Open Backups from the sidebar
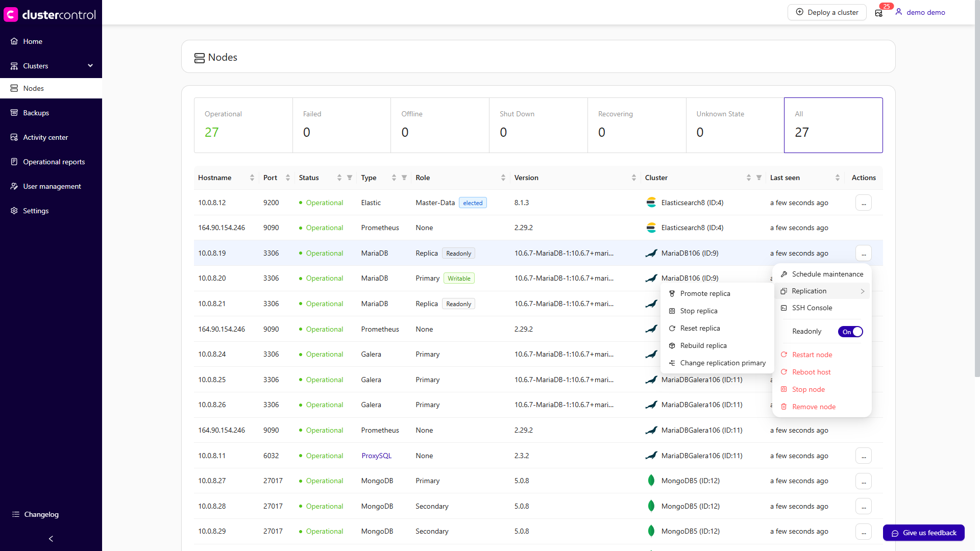 tap(36, 112)
